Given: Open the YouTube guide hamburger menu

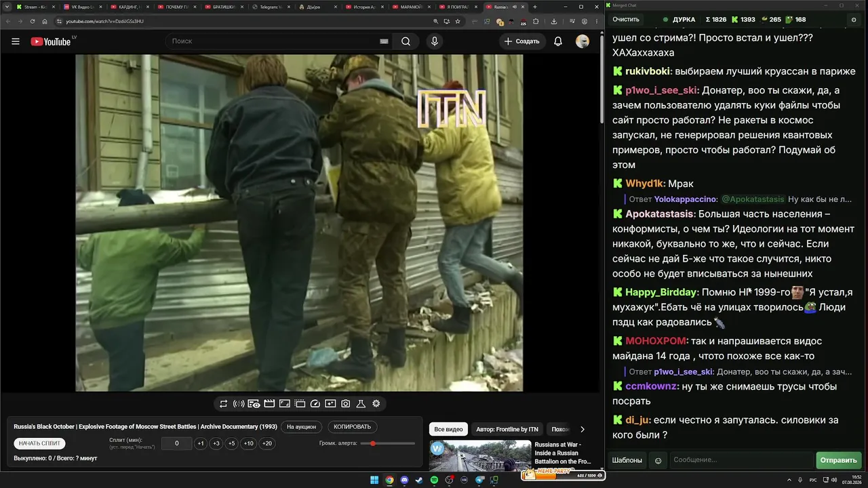Looking at the screenshot, I should pos(16,41).
